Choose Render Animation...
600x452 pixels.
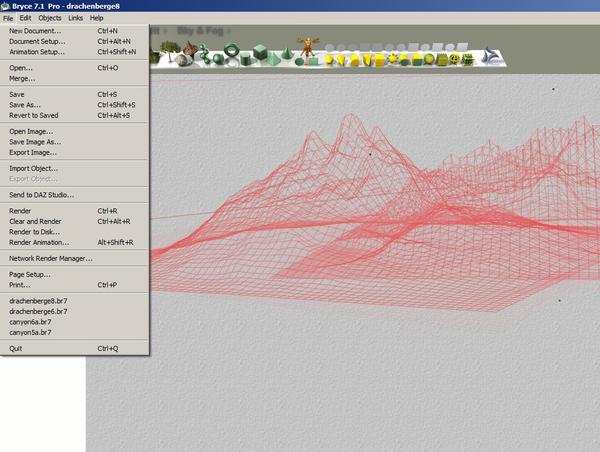pos(74,242)
